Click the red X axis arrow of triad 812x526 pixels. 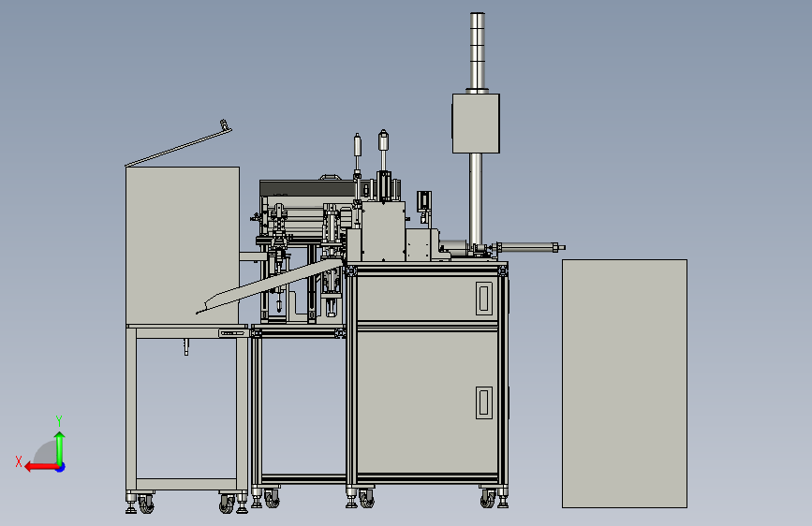[40, 467]
